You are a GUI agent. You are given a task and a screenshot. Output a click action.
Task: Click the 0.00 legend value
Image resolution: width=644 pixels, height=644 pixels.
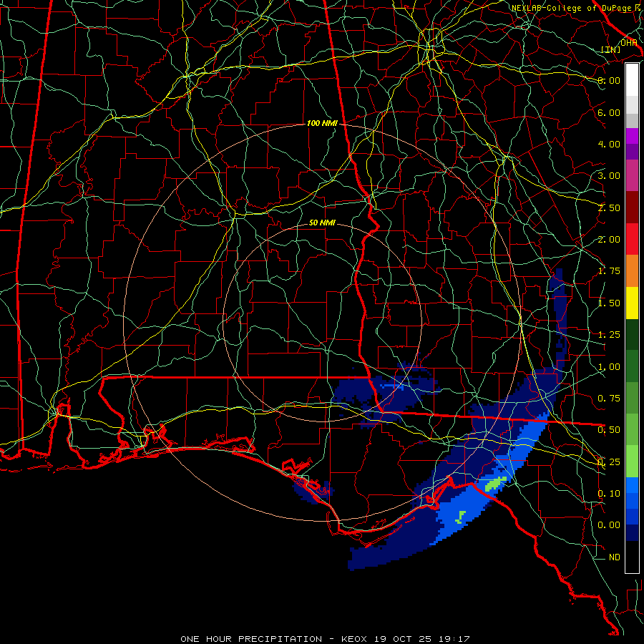coord(609,525)
